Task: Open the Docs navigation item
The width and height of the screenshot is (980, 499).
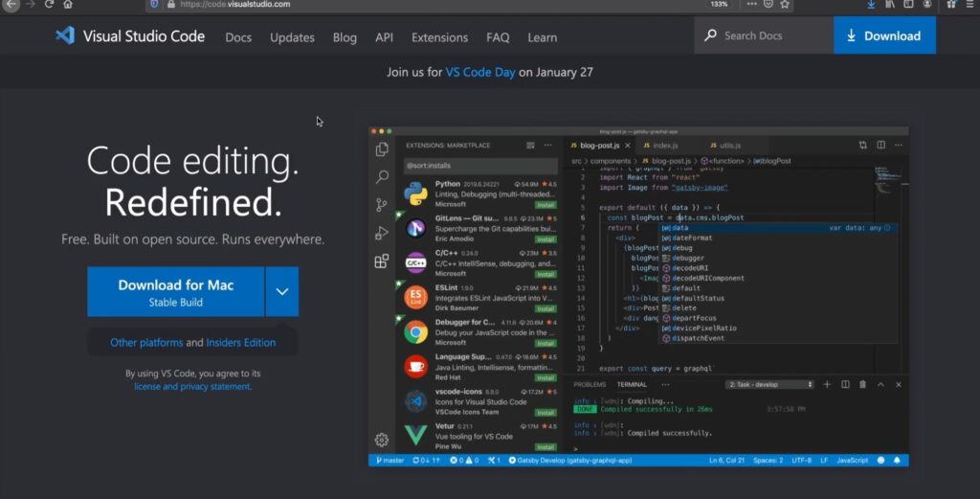Action: tap(238, 37)
